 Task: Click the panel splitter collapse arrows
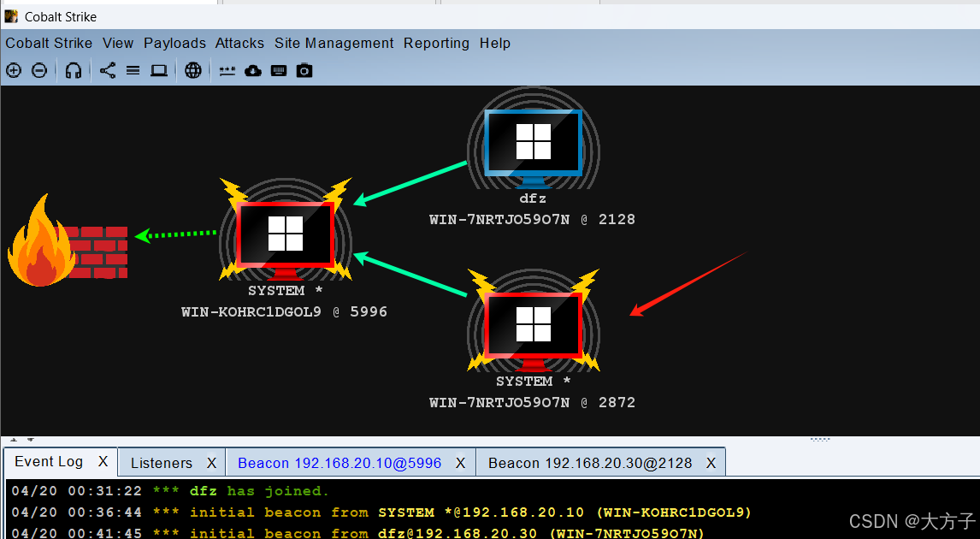pyautogui.click(x=22, y=440)
